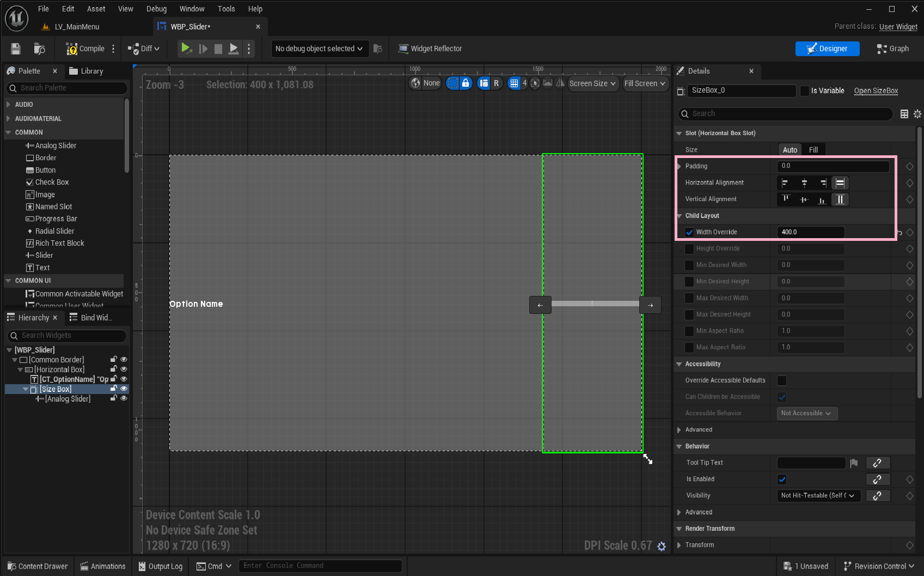
Task: Align slot vertically to bottom
Action: click(x=823, y=199)
